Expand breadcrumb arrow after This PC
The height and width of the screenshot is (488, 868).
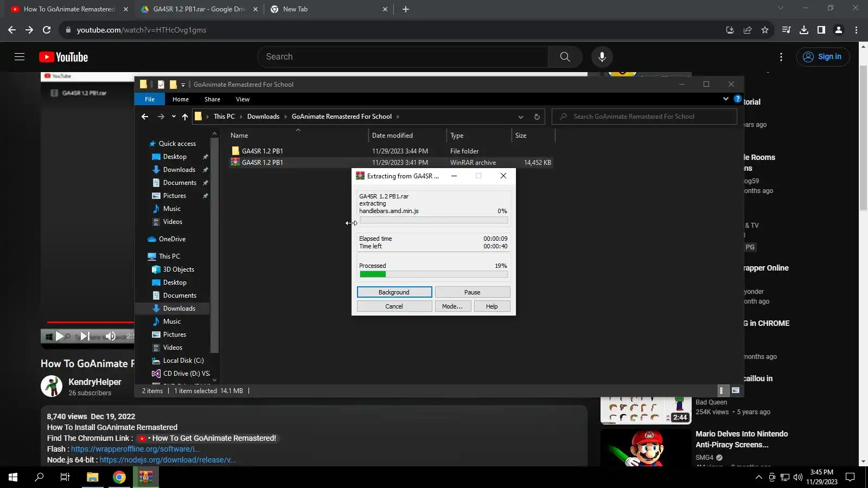click(x=241, y=117)
